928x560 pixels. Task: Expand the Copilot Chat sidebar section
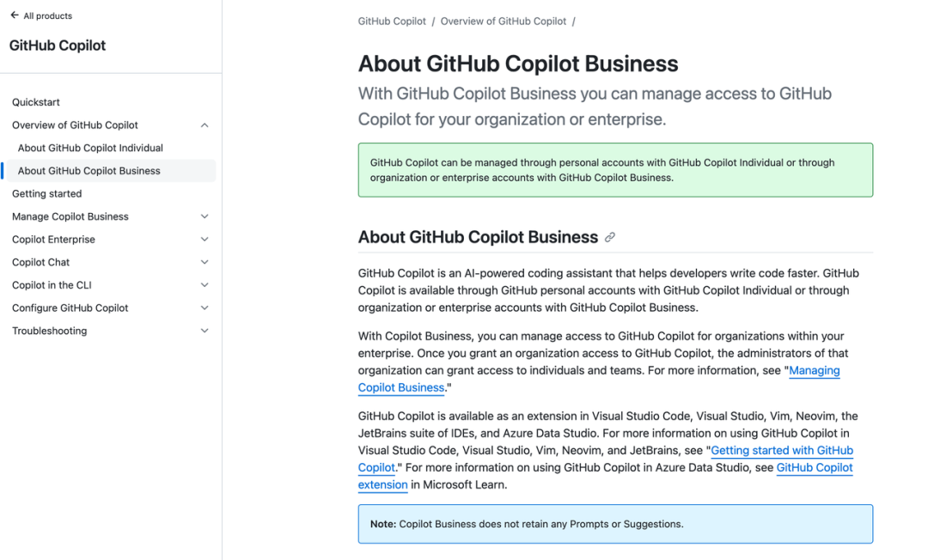[x=205, y=262]
